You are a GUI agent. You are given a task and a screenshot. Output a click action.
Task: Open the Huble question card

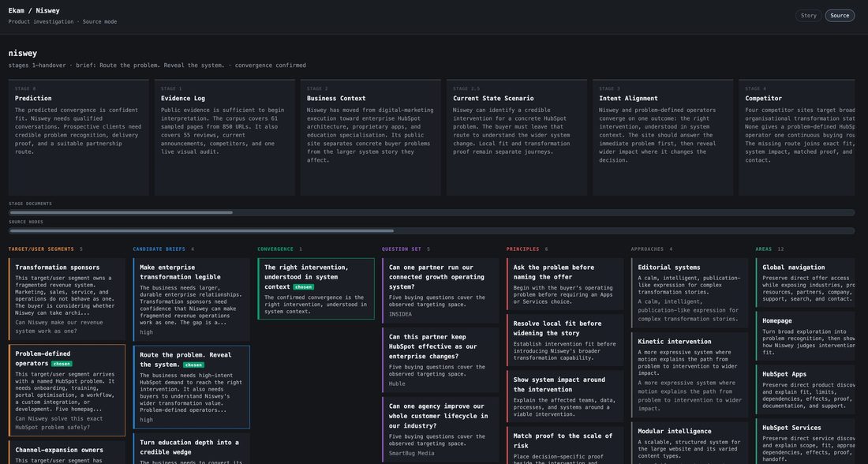[440, 360]
